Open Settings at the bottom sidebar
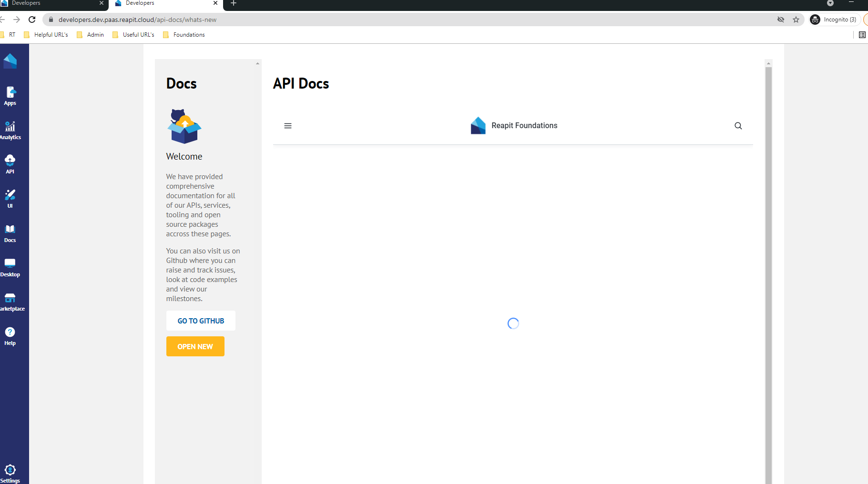 click(x=10, y=472)
